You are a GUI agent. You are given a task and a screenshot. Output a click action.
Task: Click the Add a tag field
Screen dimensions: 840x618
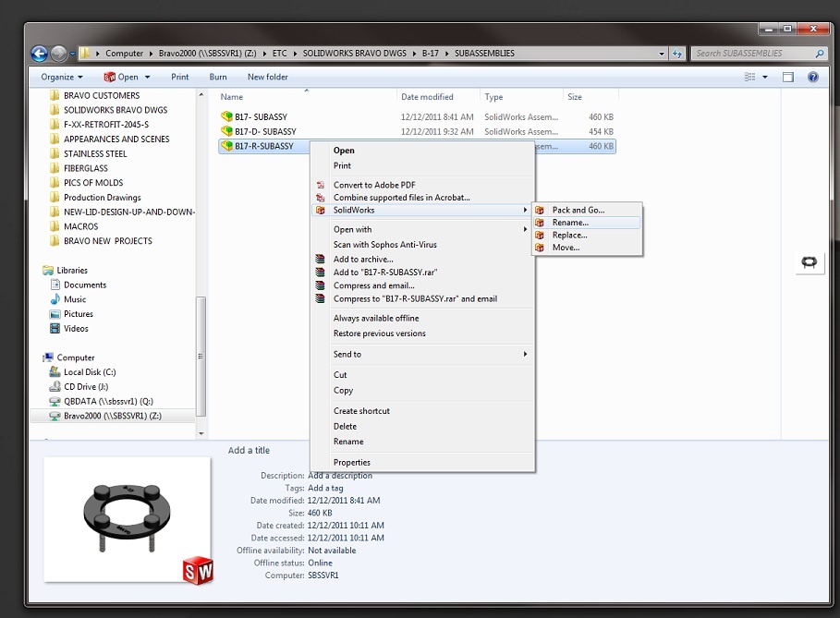click(325, 488)
